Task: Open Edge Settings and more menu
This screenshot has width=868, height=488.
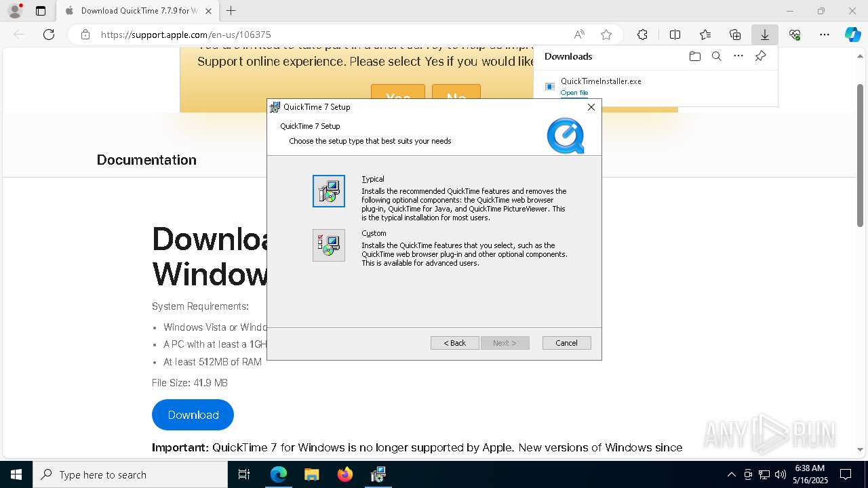Action: (825, 35)
